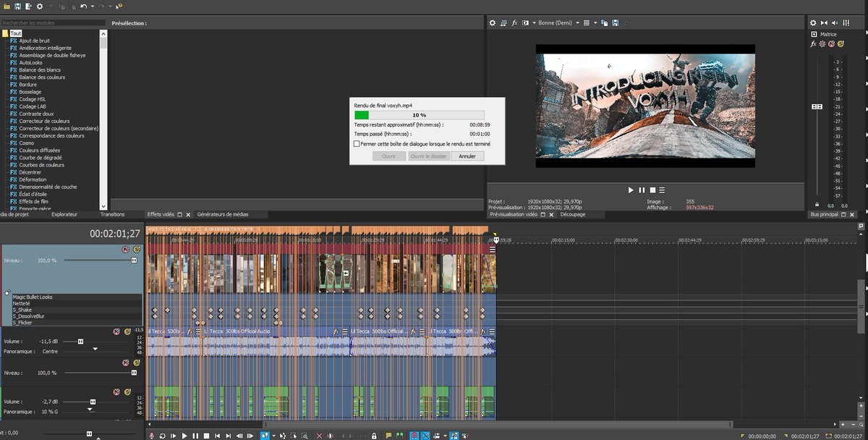Viewport: 868px width, 440px height.
Task: Open the video track hamburger menu
Action: click(x=493, y=250)
